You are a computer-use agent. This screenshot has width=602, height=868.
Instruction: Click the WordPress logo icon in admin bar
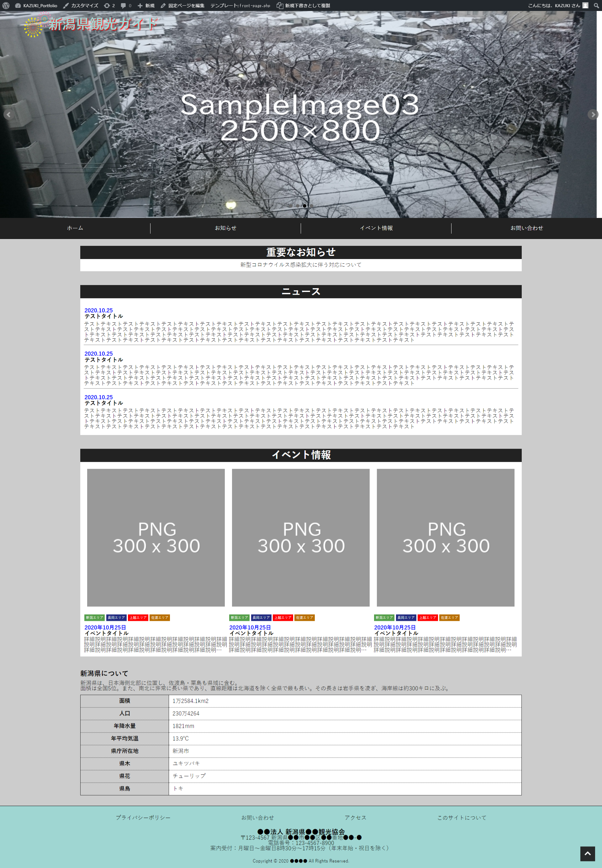(6, 5)
